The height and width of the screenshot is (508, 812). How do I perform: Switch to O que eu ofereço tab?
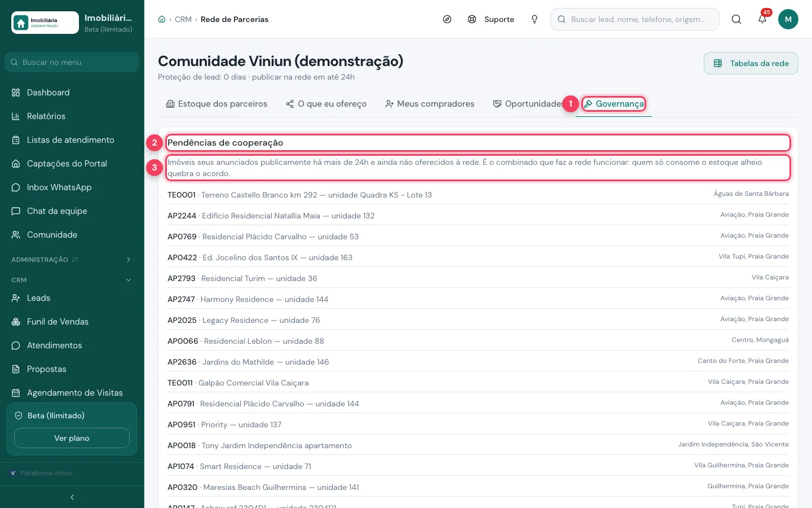pyautogui.click(x=326, y=104)
